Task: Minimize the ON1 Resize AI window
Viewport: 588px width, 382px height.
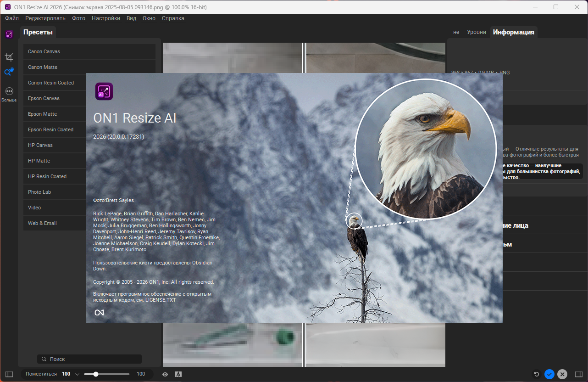Action: click(535, 7)
